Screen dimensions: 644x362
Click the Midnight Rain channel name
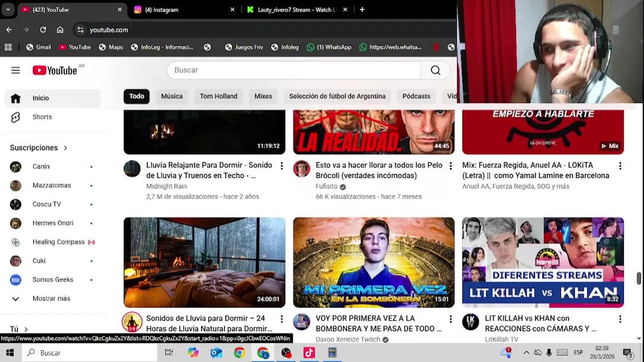tap(167, 186)
